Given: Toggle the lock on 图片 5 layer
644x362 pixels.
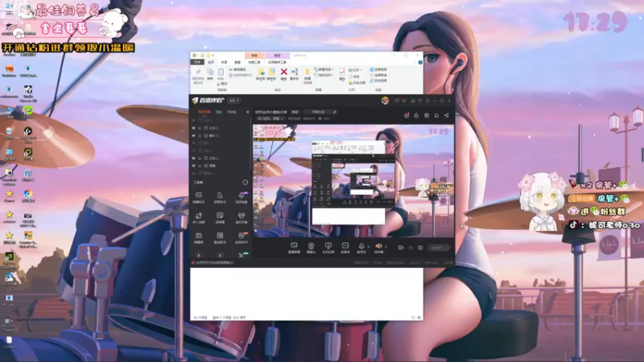Looking at the screenshot, I should [x=200, y=135].
